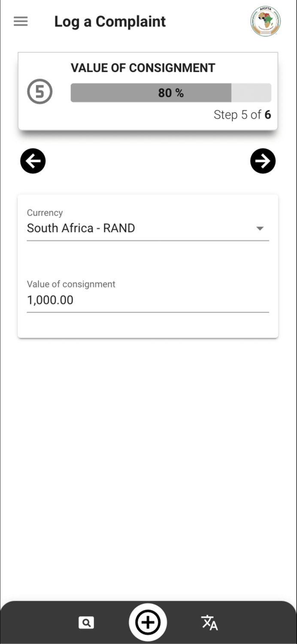Expand currency options via chevron arrow
297x644 pixels.
(261, 228)
